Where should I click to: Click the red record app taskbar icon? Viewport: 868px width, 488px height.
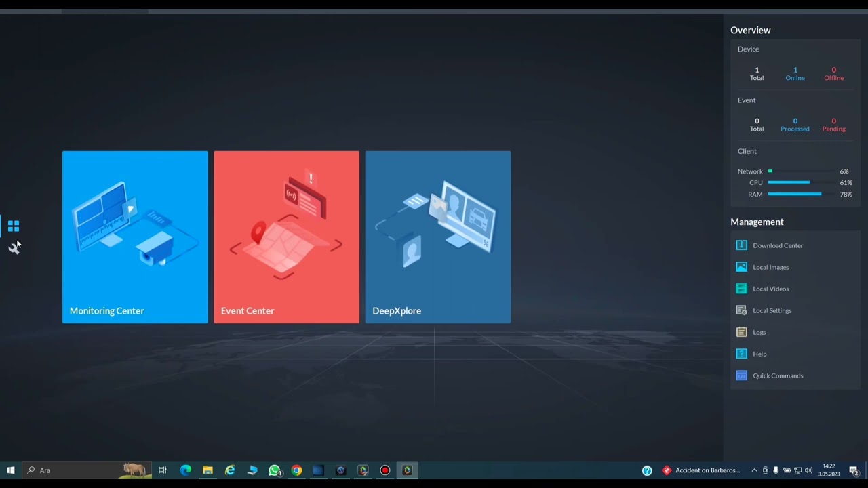pos(385,470)
